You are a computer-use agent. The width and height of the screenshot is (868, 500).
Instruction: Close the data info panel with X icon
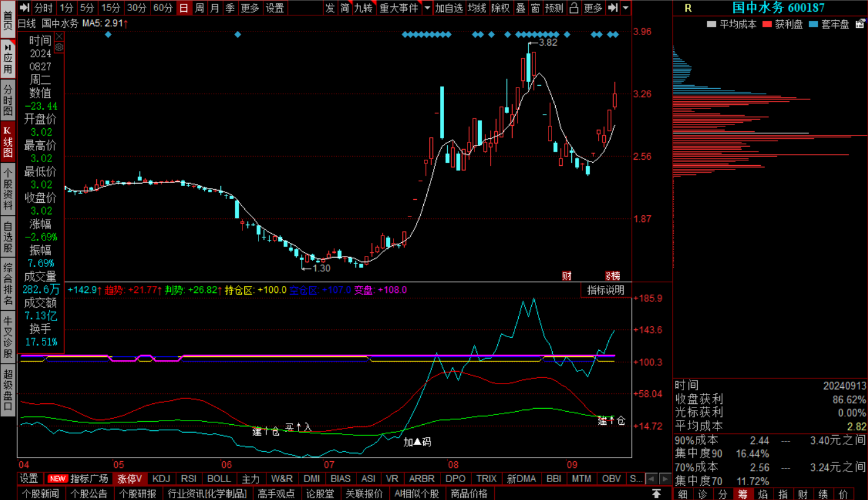[x=59, y=36]
